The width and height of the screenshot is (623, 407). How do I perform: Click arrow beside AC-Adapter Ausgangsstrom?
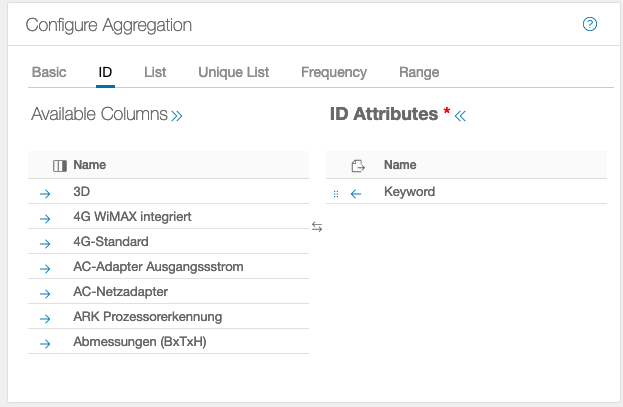point(45,268)
